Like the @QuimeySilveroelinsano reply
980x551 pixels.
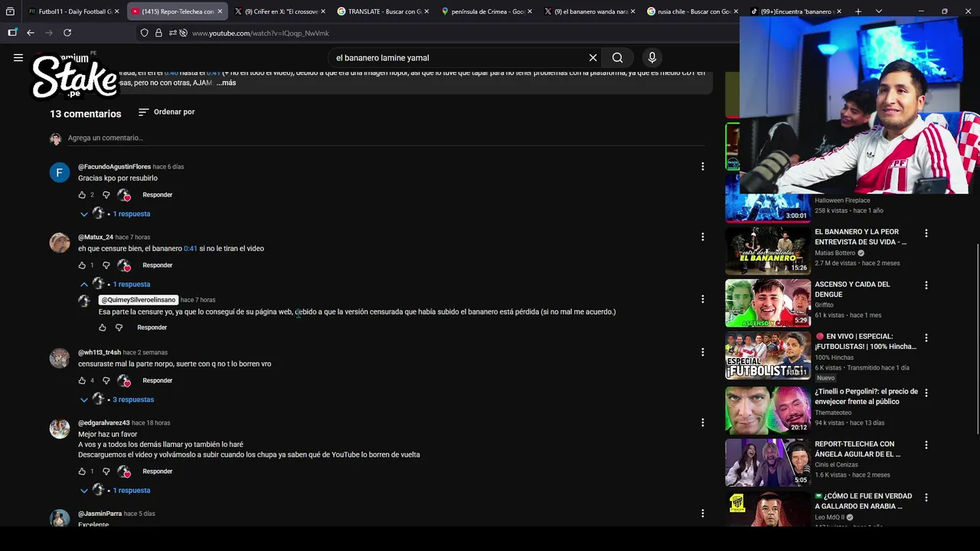(103, 328)
